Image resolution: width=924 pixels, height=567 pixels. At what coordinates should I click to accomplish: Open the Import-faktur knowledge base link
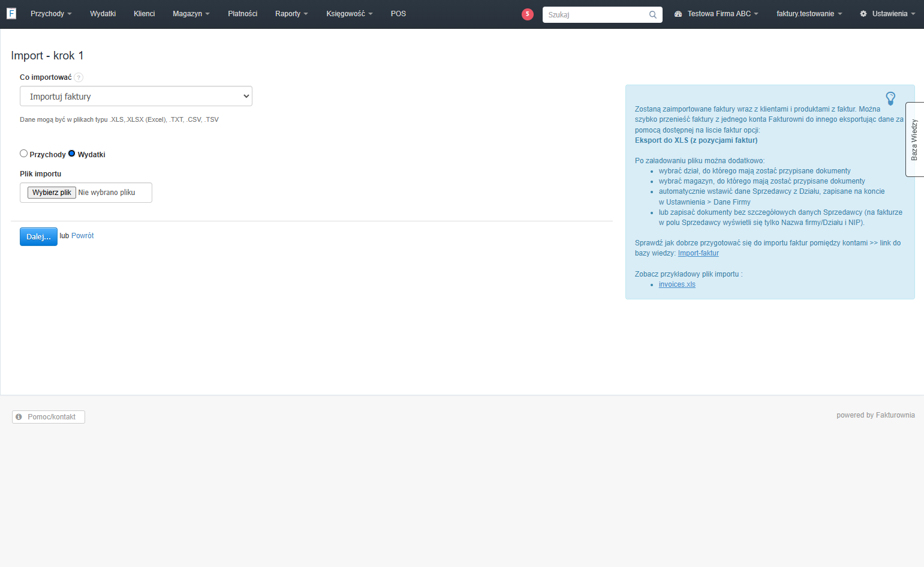[x=699, y=253]
